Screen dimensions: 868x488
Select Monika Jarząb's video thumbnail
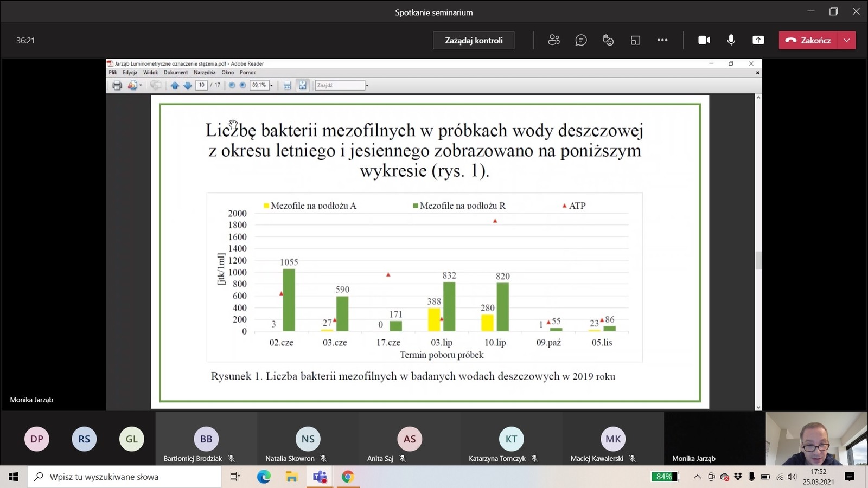coord(816,438)
